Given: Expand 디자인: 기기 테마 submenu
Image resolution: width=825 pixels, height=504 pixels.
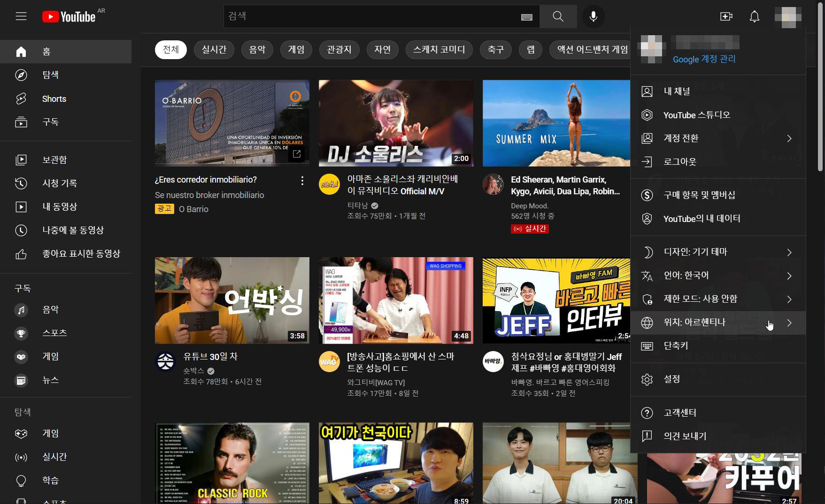Looking at the screenshot, I should (x=718, y=252).
